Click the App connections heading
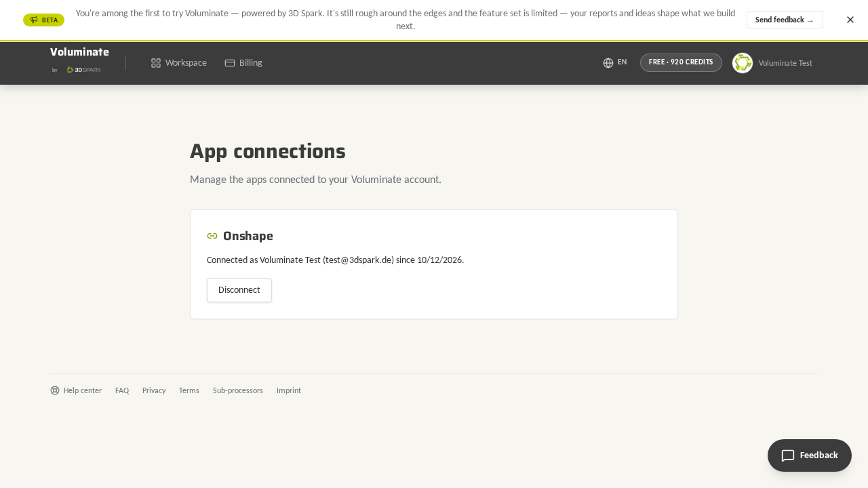 (x=268, y=151)
